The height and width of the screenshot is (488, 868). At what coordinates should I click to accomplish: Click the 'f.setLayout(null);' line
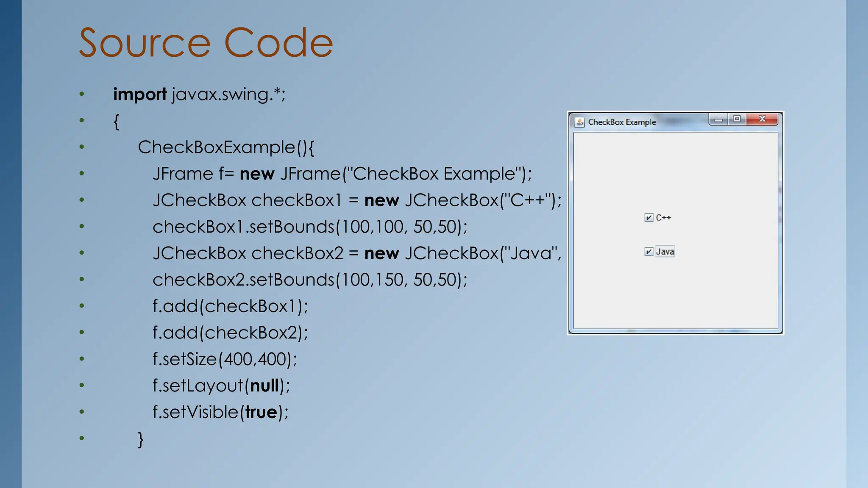coord(221,385)
